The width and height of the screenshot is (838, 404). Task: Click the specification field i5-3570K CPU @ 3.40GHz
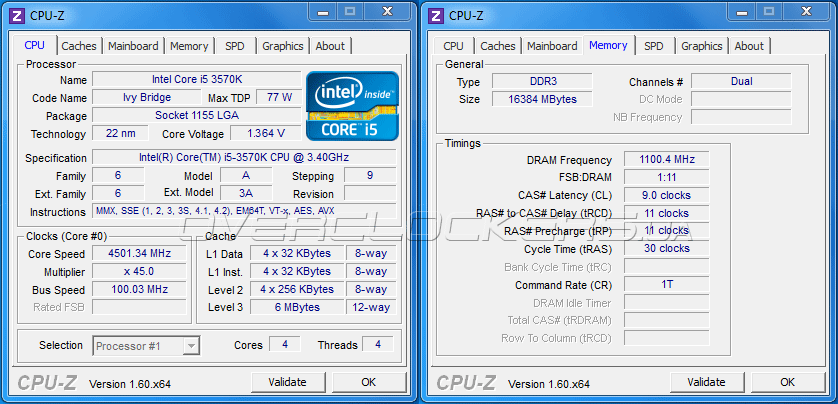[244, 158]
